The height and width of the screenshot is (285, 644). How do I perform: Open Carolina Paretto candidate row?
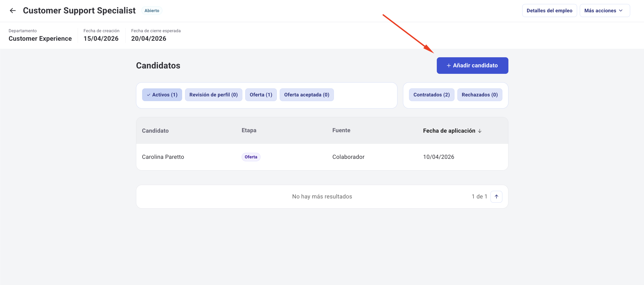click(163, 157)
